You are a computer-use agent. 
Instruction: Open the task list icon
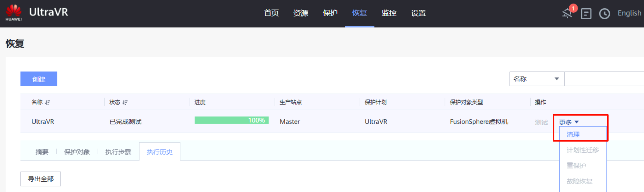[586, 14]
